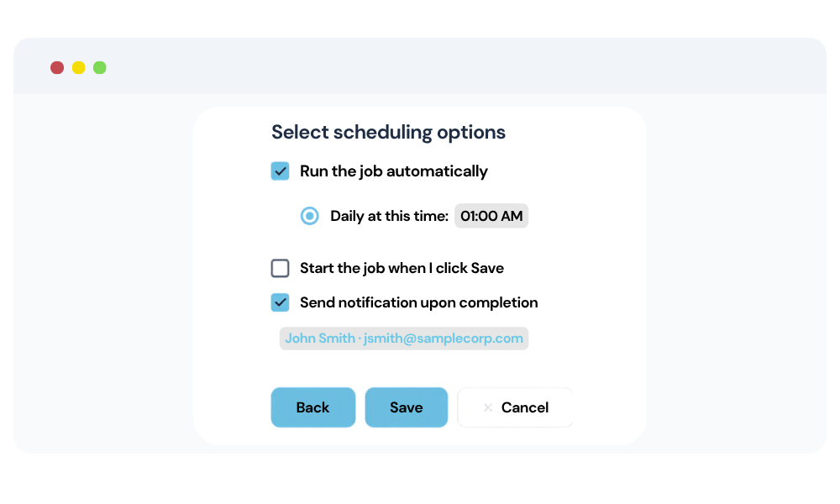Click the jsmith@samplecorp.com email address
This screenshot has height=504, width=840.
tap(444, 339)
